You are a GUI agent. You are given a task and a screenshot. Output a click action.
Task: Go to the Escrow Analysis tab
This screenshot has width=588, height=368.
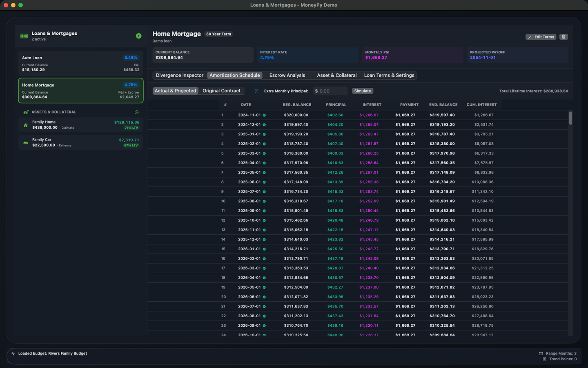click(287, 75)
